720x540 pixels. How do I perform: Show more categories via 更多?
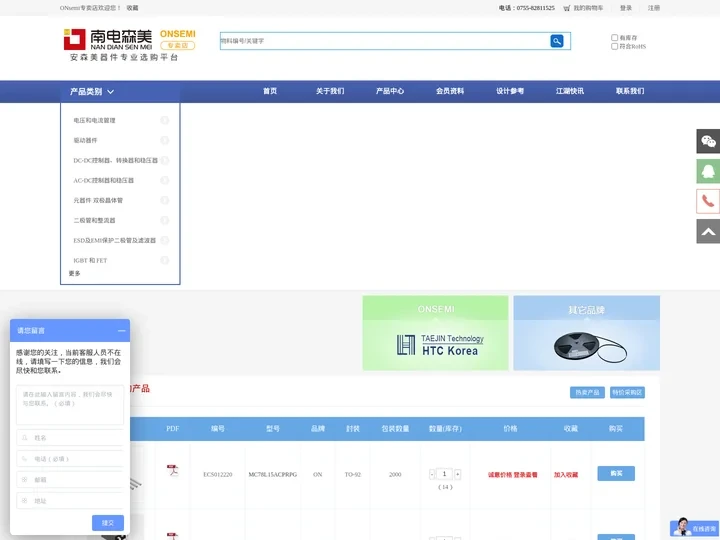[x=74, y=273]
